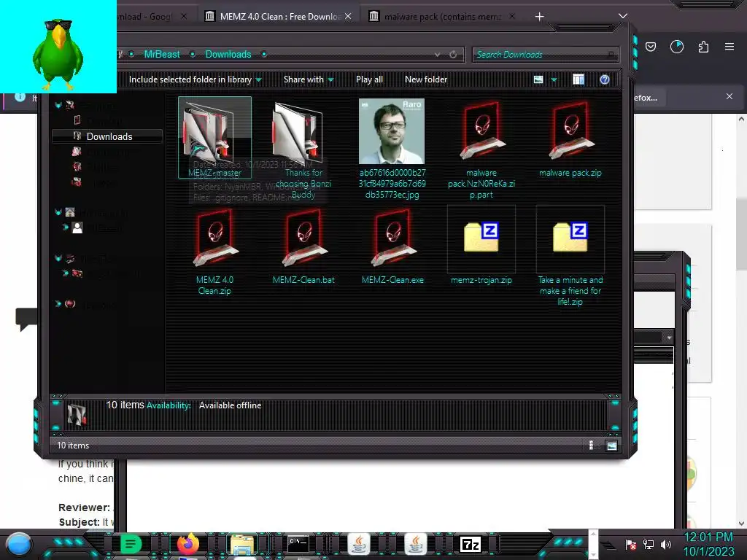
Task: Click the green Bonzi parrot character
Action: (x=57, y=54)
